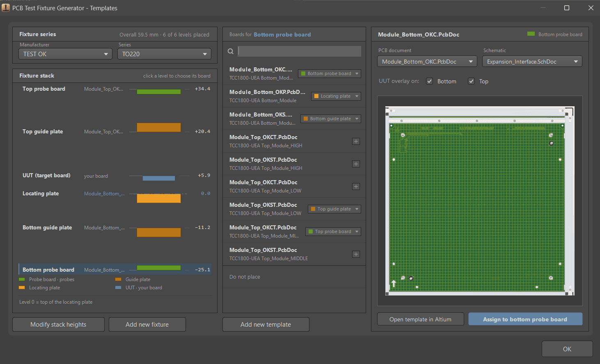Click the plus icon for Module_Top_OKST Top_Module_HIGH

point(356,164)
